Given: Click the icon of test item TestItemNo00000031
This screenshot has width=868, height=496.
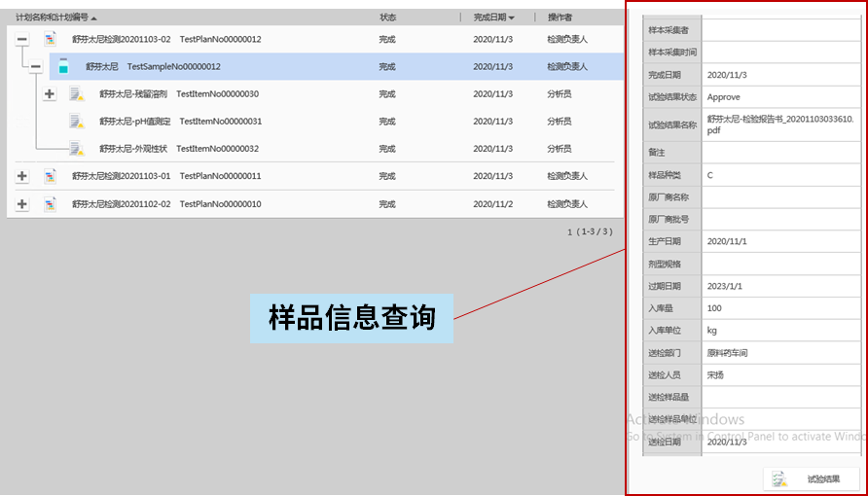Looking at the screenshot, I should coord(77,122).
